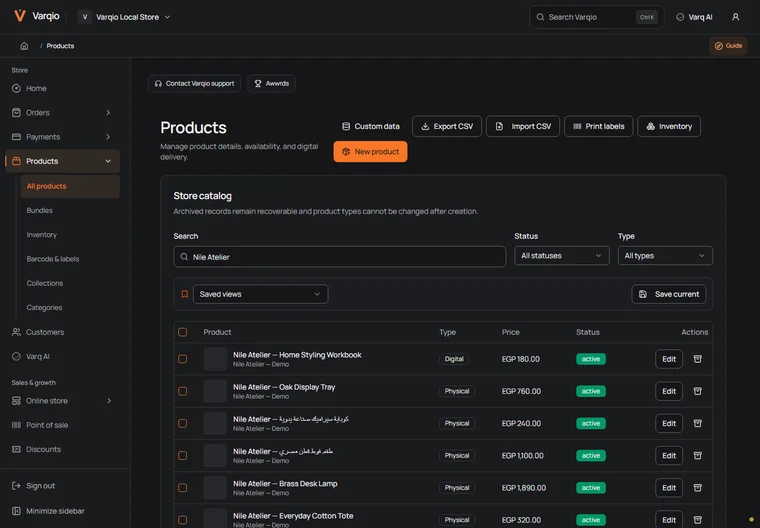Open Inventory from header buttons

pyautogui.click(x=669, y=126)
